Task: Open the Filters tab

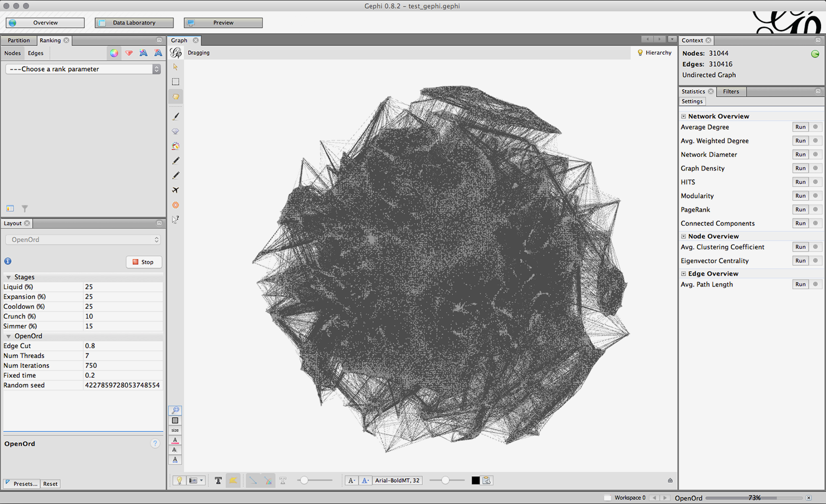Action: coord(730,91)
